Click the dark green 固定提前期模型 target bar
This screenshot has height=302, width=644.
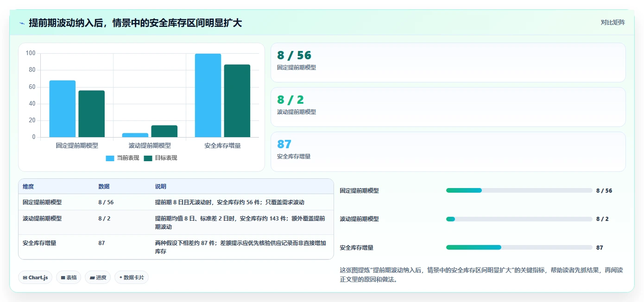[91, 114]
